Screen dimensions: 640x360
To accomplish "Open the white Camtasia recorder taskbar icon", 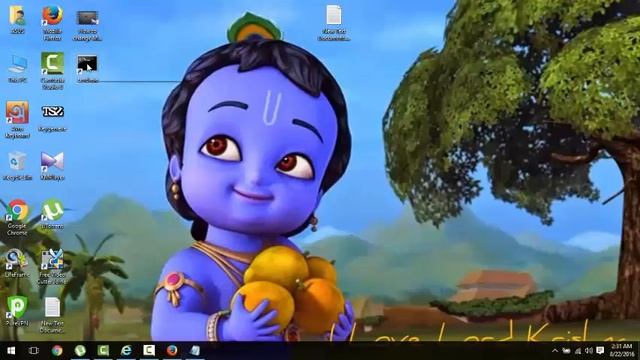I will [149, 351].
